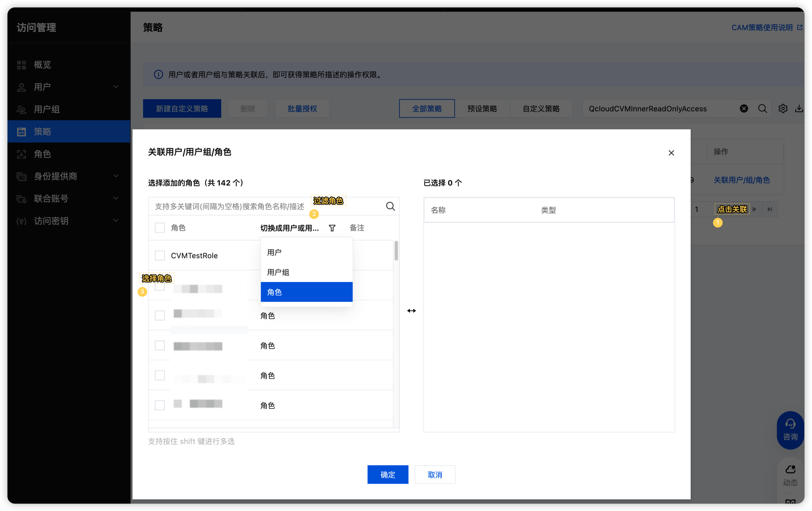This screenshot has height=511, width=812.
Task: Click the search magnifier in role search box
Action: coord(390,206)
